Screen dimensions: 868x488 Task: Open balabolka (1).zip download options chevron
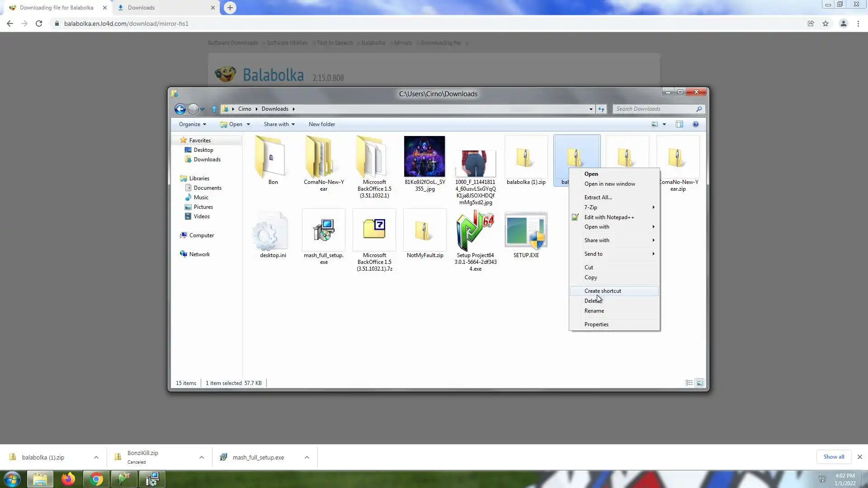pos(96,457)
